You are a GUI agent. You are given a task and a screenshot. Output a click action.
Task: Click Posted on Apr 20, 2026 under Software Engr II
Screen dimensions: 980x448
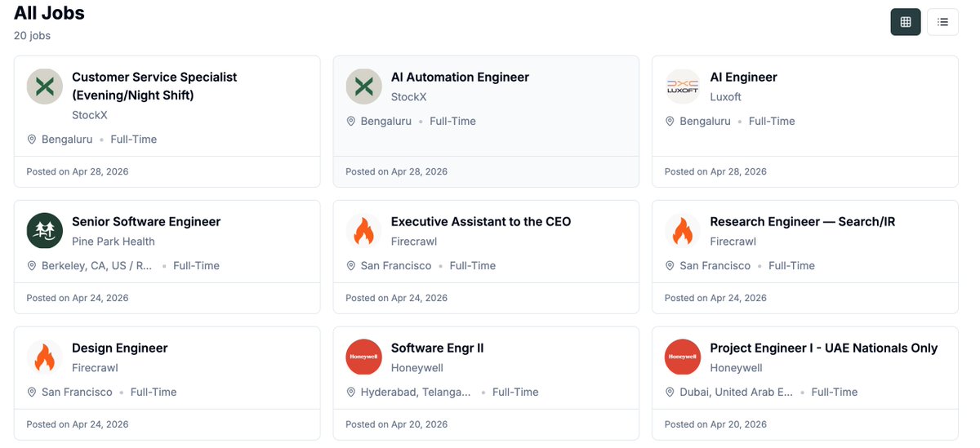(x=397, y=425)
